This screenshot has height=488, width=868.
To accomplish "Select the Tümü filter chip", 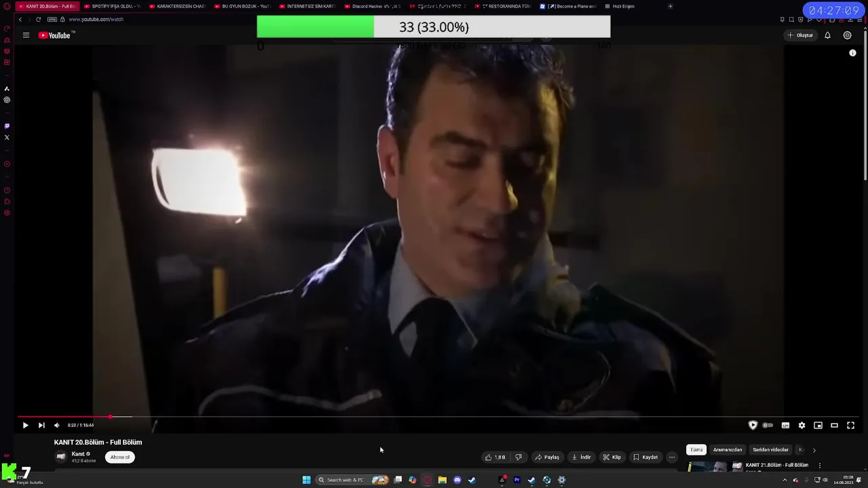I will coord(696,450).
